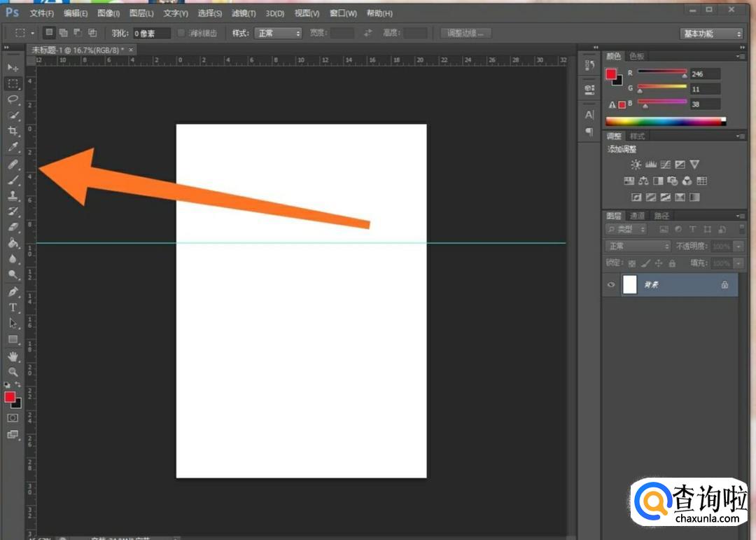Open the 基本功能 workspace dropdown
This screenshot has height=540, width=756.
pyautogui.click(x=710, y=34)
